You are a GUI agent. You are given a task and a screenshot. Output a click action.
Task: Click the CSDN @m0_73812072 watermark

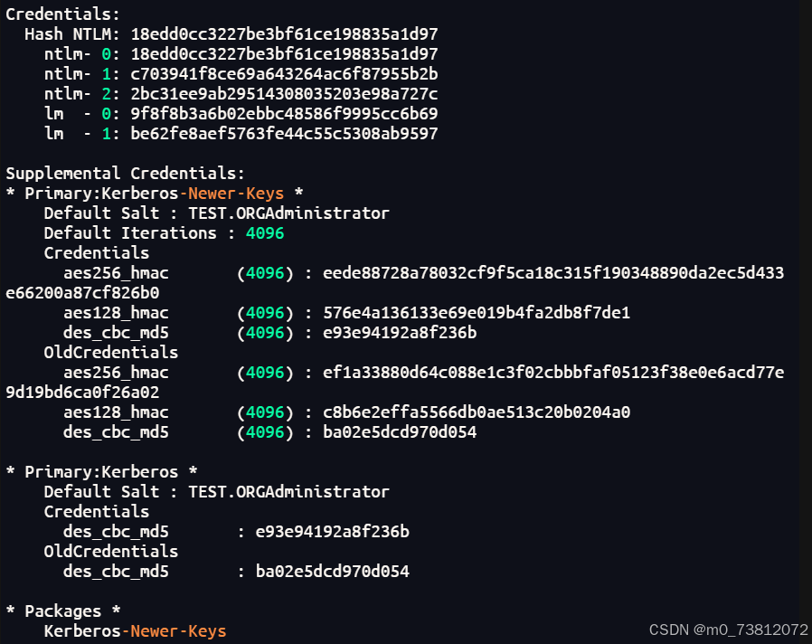[x=729, y=630]
